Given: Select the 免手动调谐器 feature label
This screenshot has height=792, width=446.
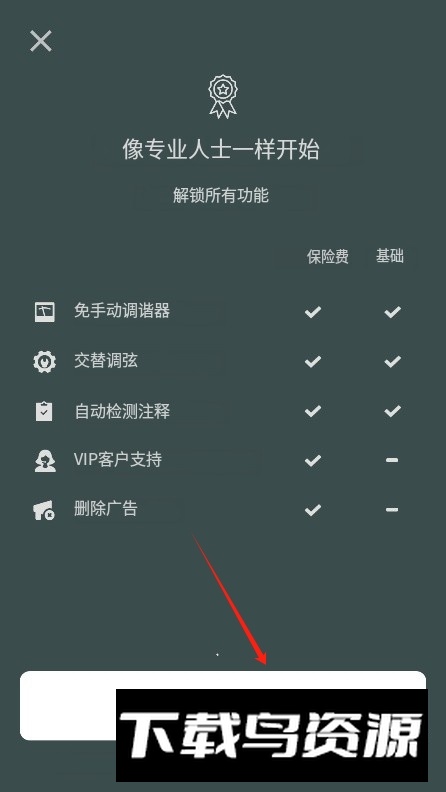Looking at the screenshot, I should point(122,311).
